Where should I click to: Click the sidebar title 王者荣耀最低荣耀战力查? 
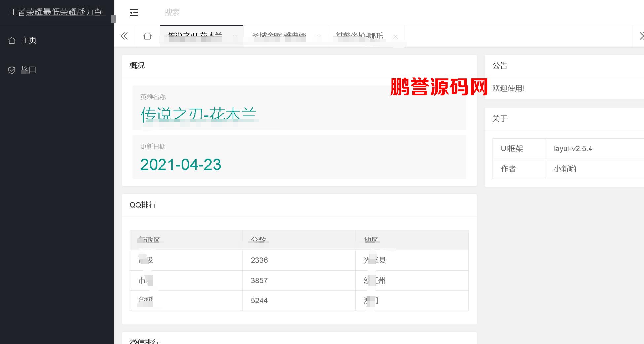tap(56, 12)
